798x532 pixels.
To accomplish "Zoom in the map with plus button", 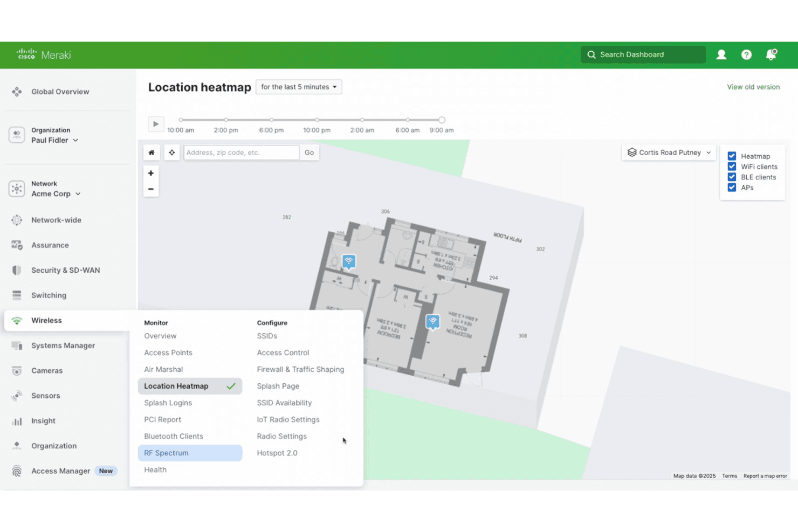I will point(151,173).
